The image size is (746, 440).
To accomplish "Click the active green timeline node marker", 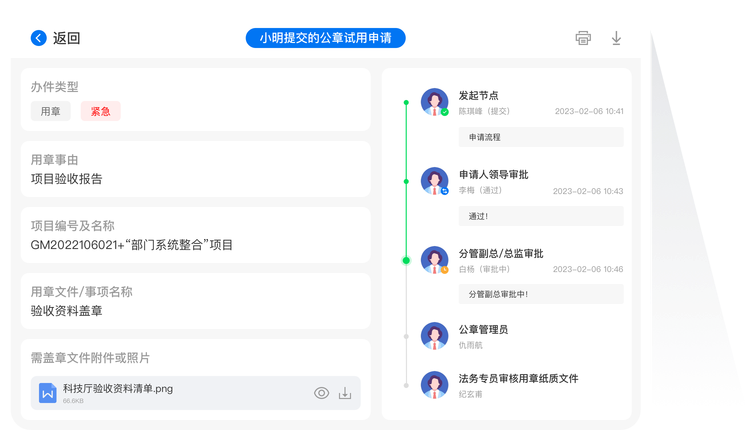I will point(406,260).
